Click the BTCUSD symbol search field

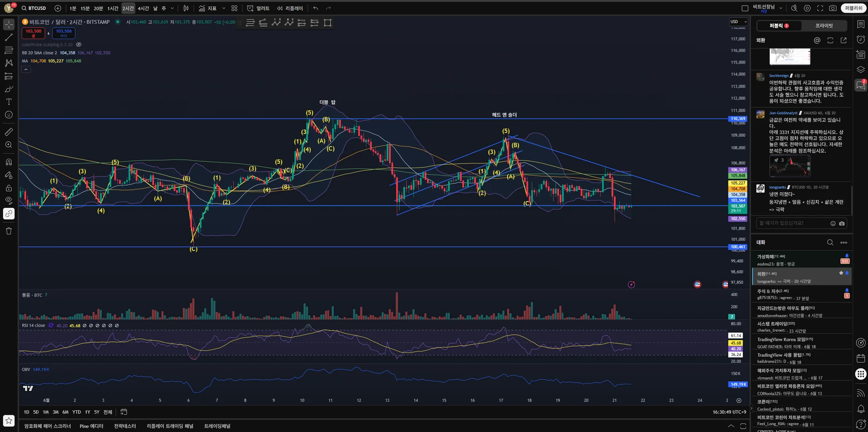pos(34,8)
